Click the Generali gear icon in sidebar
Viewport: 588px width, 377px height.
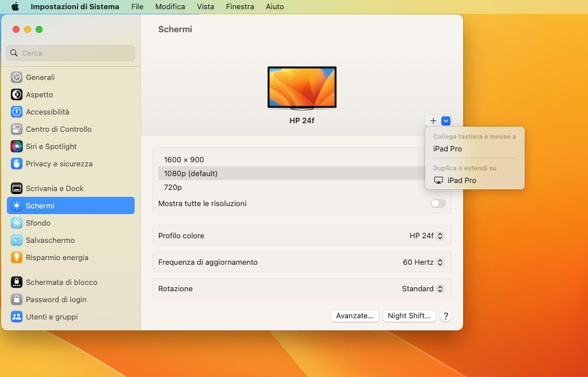pos(17,77)
